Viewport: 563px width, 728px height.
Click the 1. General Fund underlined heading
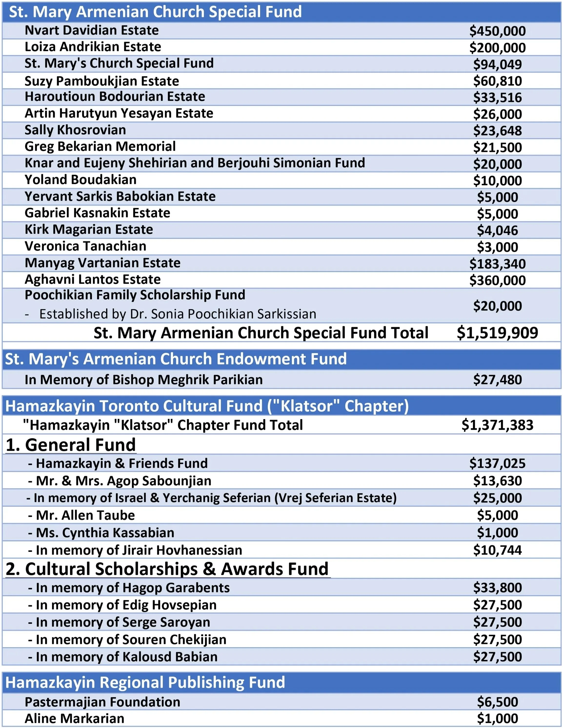(x=71, y=445)
